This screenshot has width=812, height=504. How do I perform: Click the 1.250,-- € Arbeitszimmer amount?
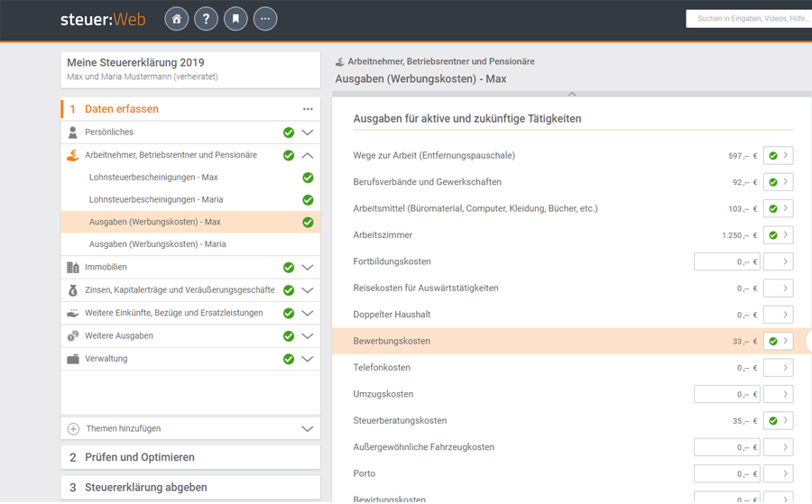coord(740,235)
